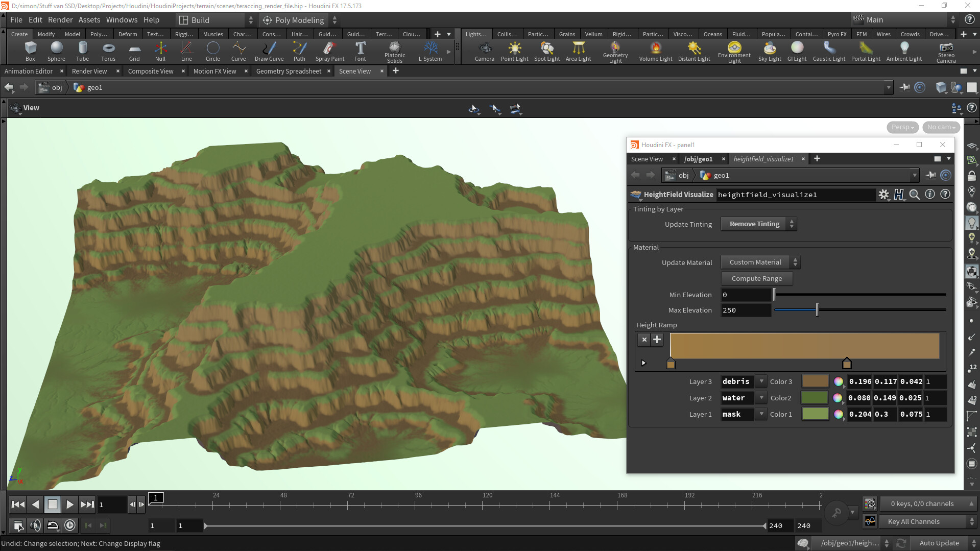
Task: Open the HeightField Visualize help icon
Action: pos(945,195)
